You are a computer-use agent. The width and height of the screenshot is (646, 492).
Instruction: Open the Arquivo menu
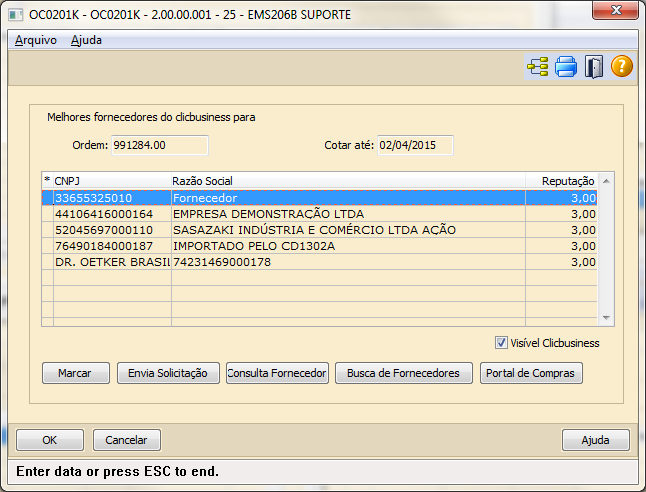tap(36, 40)
